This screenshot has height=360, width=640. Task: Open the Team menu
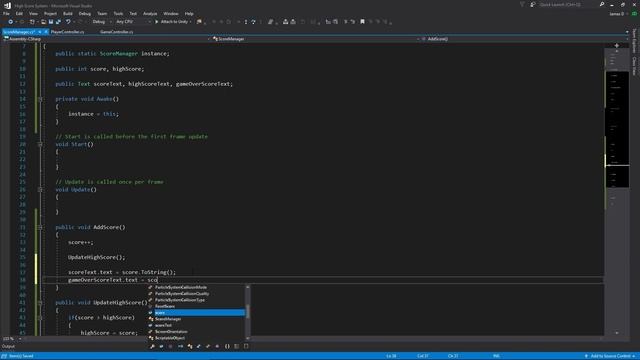(102, 13)
